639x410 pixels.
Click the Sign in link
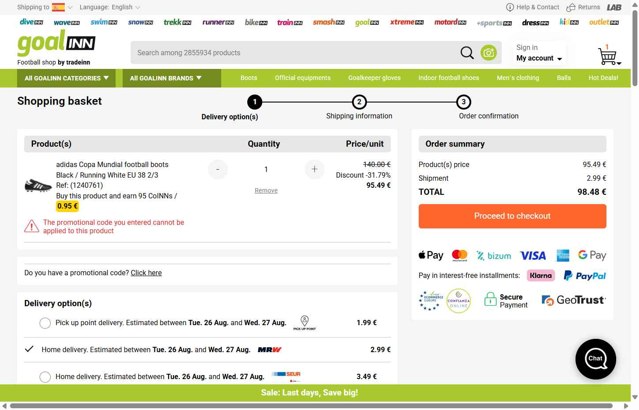pos(527,48)
